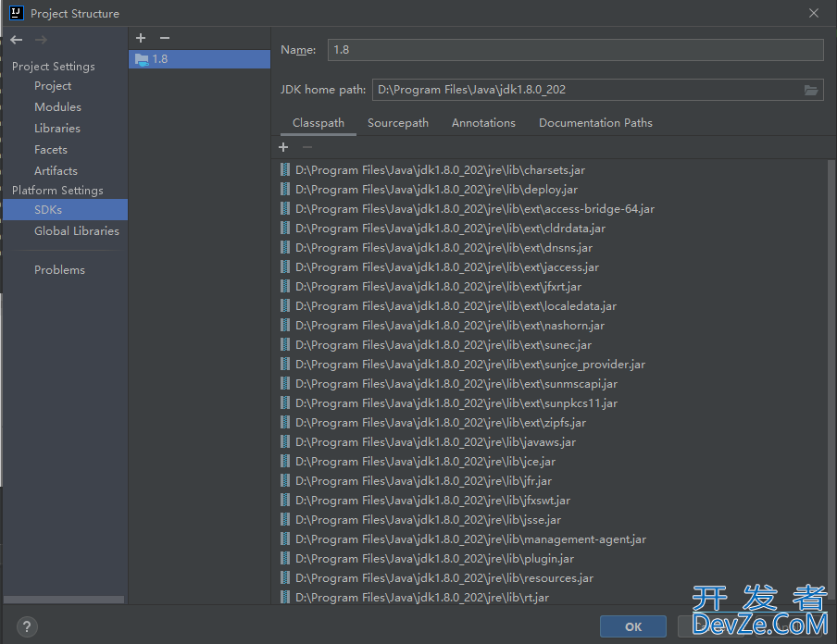Browse for JDK home path folder
The width and height of the screenshot is (837, 644).
[811, 90]
